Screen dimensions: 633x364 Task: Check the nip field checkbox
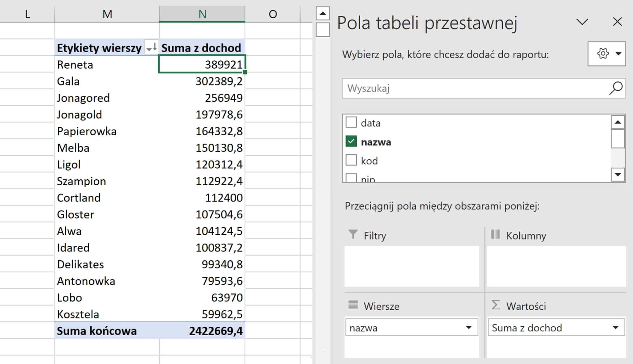[x=351, y=178]
